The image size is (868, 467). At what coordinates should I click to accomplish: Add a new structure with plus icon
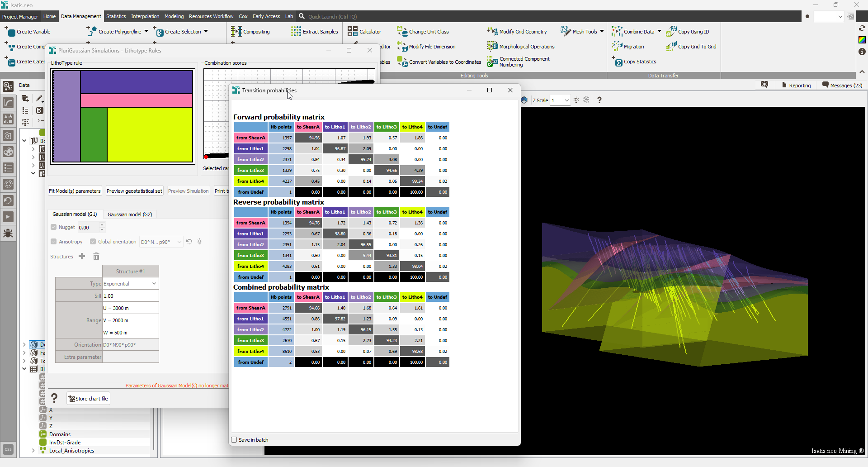[x=82, y=256]
